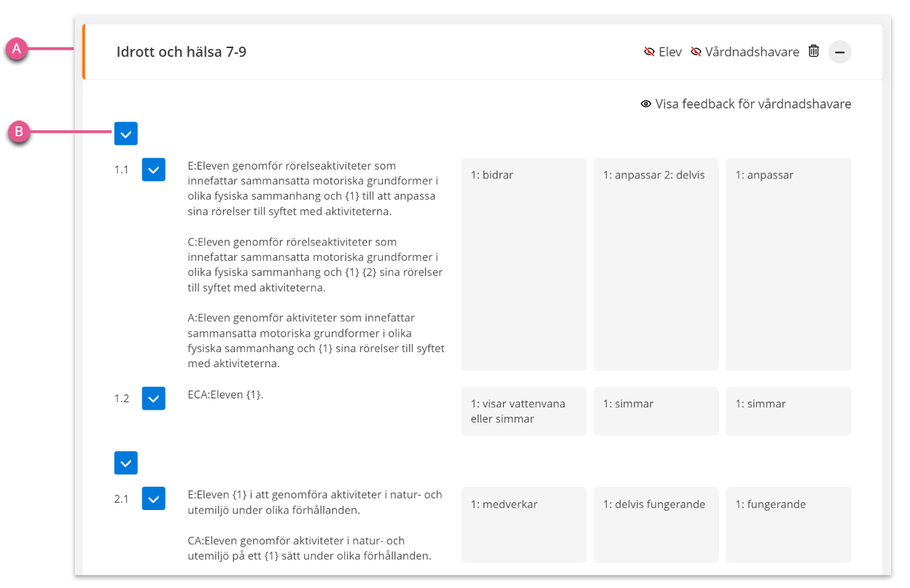Open the dropdown for row 1.2
Screen dimensions: 910x588
[154, 398]
